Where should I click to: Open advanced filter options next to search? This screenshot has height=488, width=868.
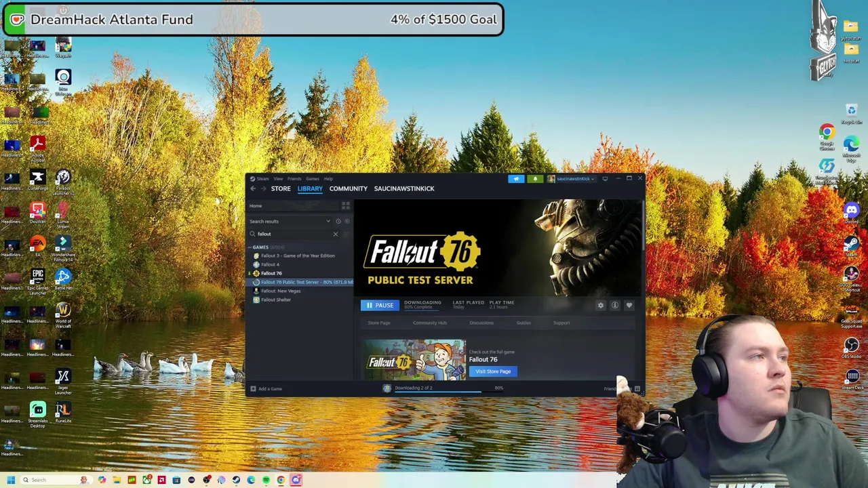pyautogui.click(x=346, y=234)
